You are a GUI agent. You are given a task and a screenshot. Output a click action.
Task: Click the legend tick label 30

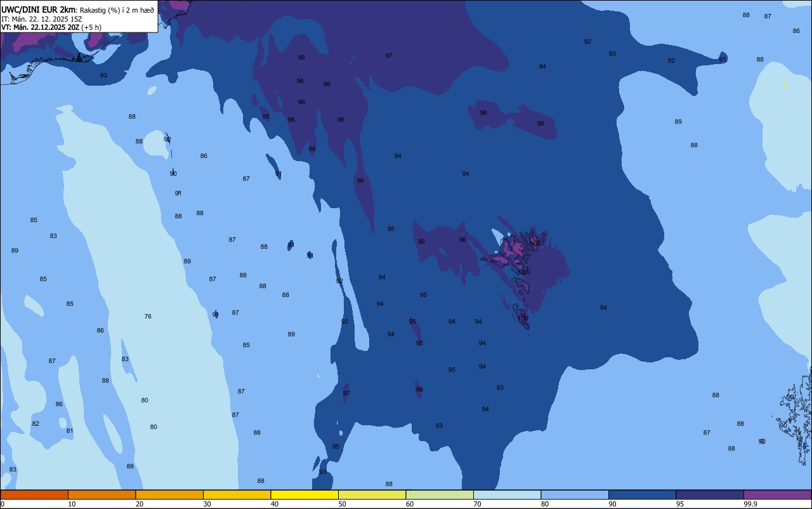pyautogui.click(x=207, y=504)
